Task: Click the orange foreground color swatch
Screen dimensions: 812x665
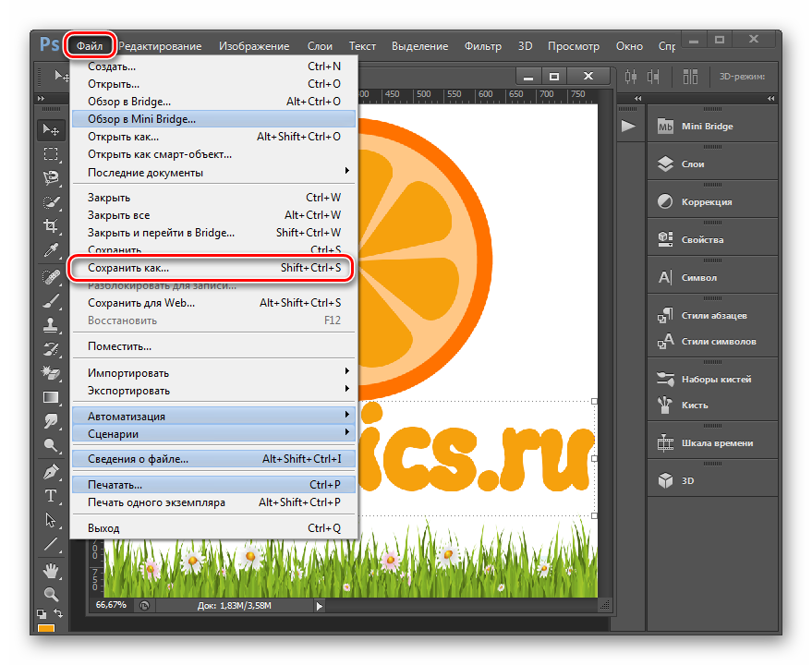Action: 45,628
